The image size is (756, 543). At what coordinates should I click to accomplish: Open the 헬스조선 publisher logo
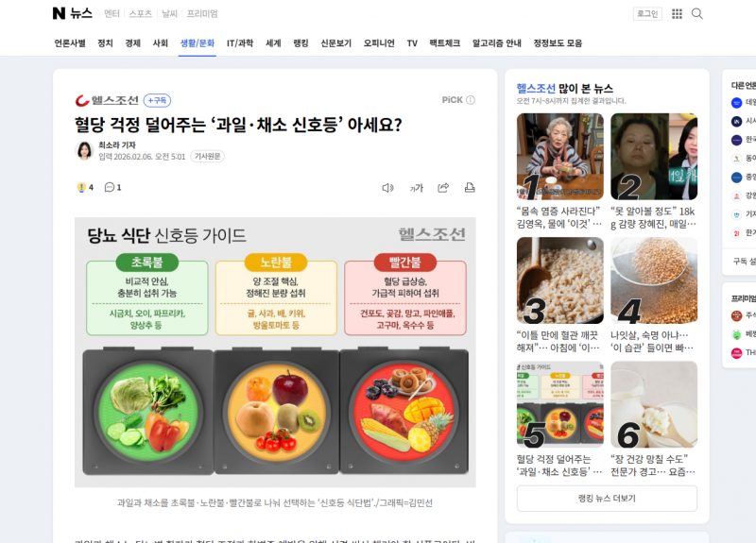point(107,100)
